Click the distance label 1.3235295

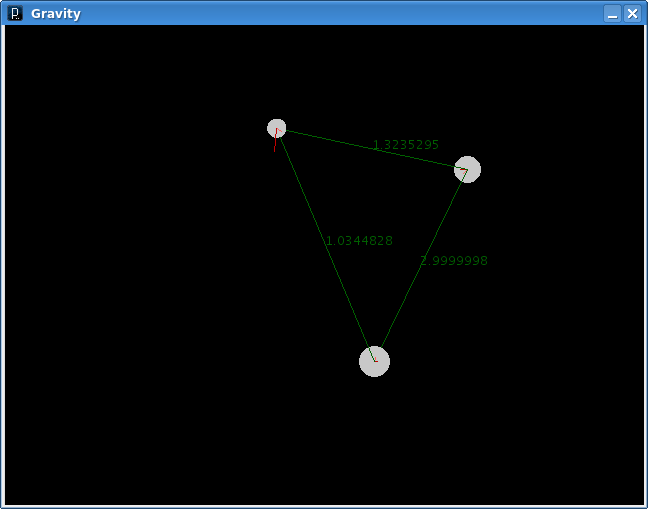[405, 145]
